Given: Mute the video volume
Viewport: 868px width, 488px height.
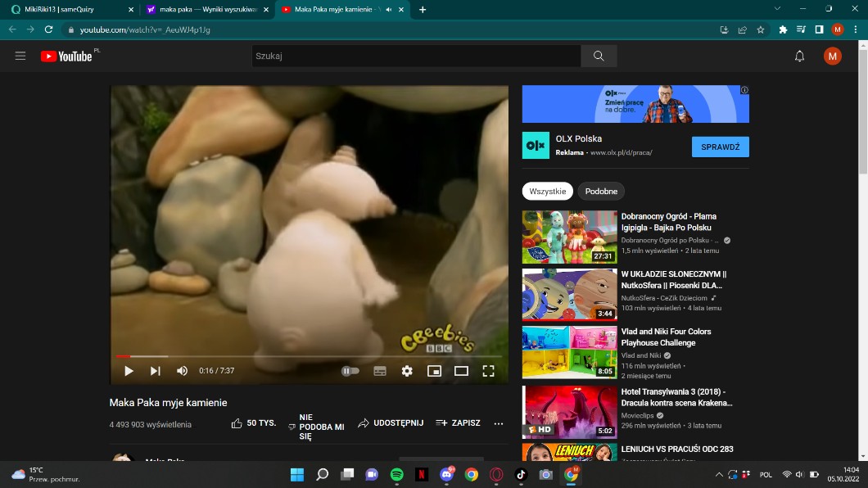Looking at the screenshot, I should click(x=182, y=371).
